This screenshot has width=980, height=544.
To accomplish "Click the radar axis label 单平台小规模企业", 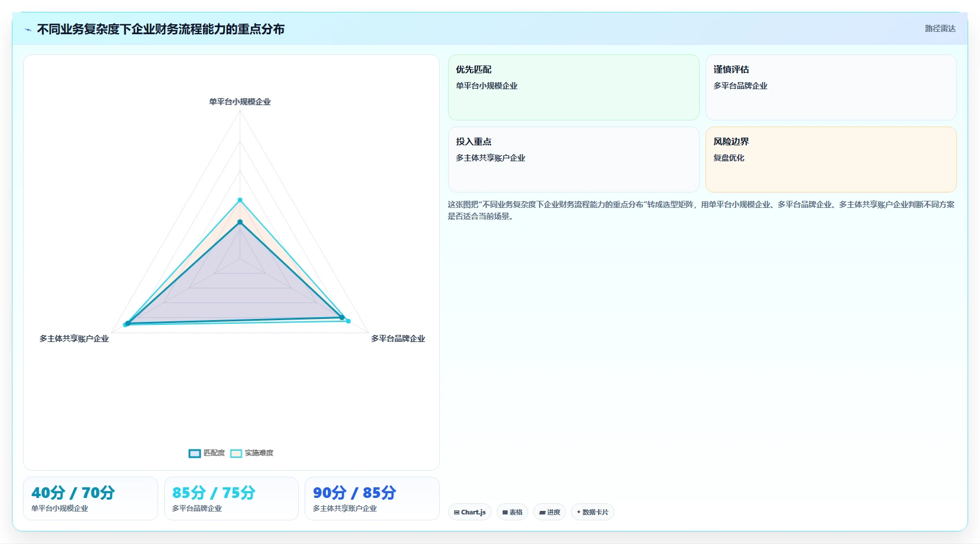I will [240, 102].
